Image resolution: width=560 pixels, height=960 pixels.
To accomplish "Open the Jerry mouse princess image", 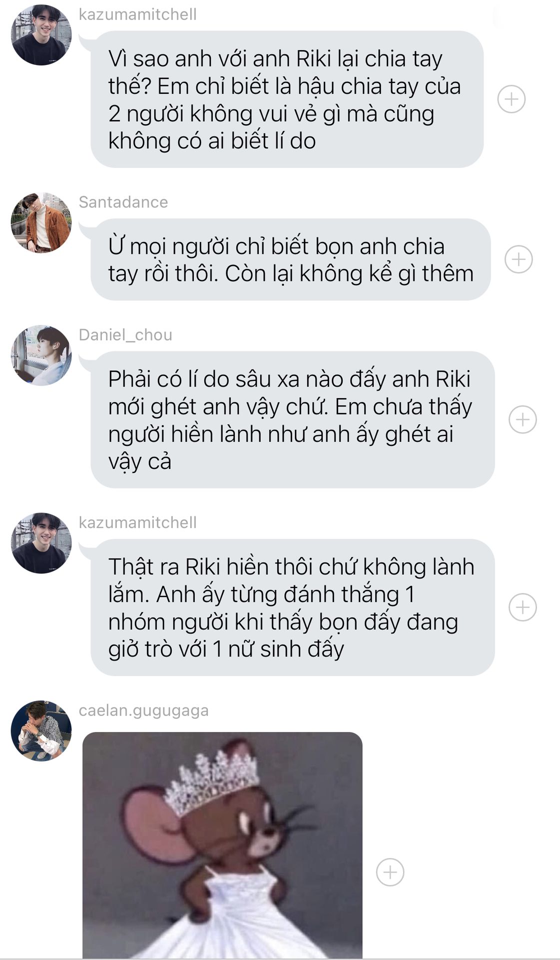I will click(222, 845).
